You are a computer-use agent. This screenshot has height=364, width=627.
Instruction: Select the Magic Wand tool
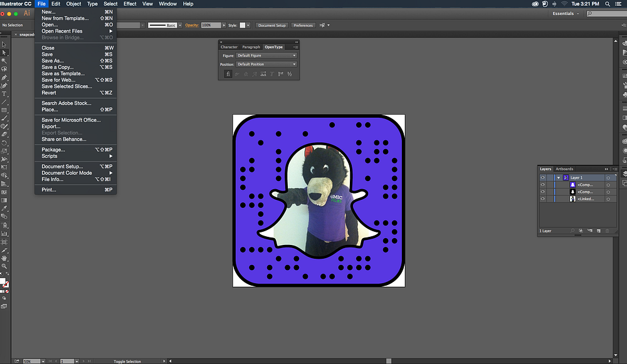tap(4, 61)
